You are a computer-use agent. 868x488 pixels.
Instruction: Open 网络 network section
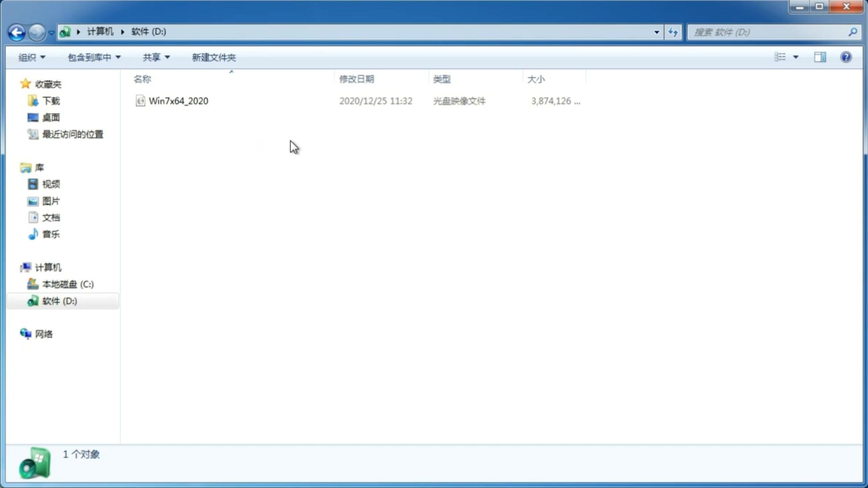coord(44,334)
